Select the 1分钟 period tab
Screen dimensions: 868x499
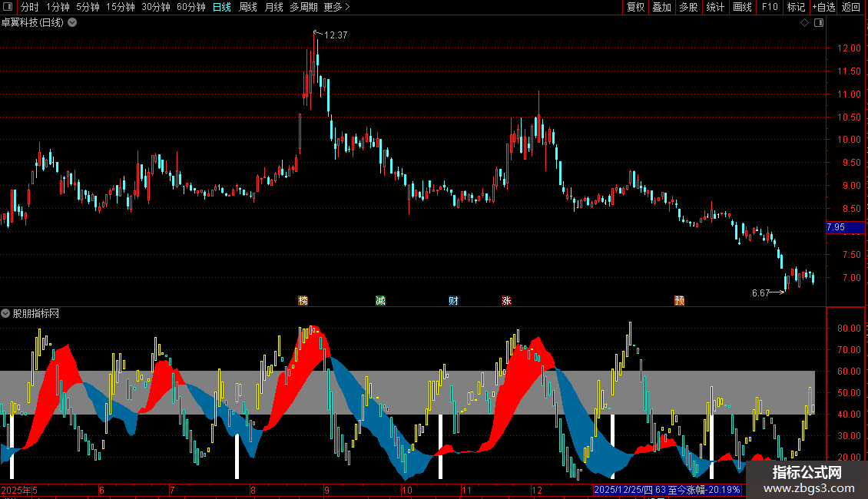58,7
